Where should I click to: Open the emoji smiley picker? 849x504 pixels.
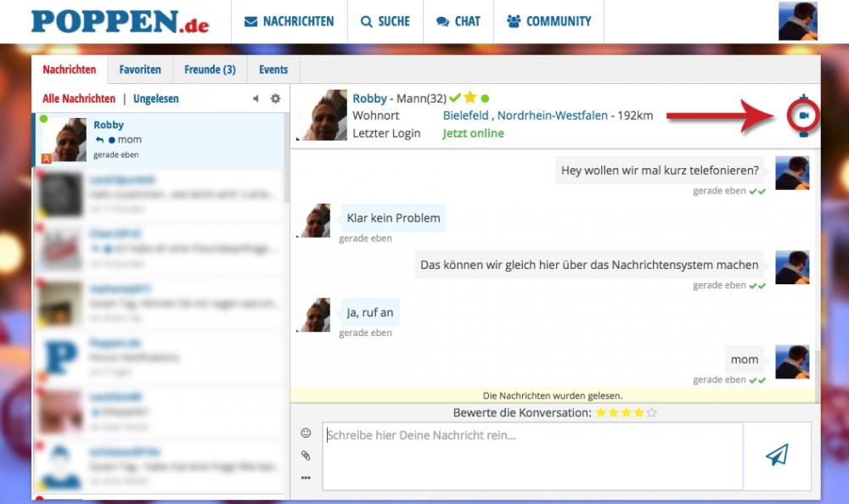click(x=306, y=434)
